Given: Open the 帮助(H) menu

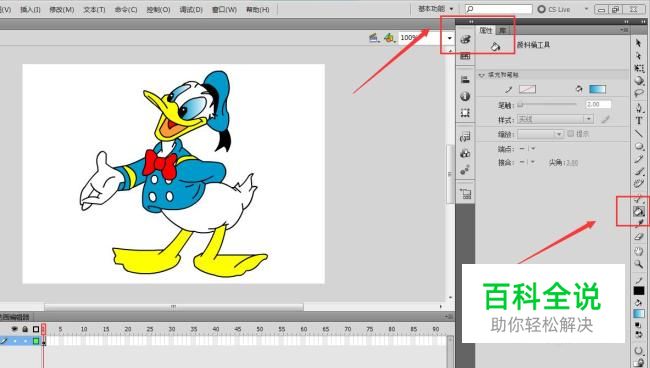Looking at the screenshot, I should [x=257, y=9].
